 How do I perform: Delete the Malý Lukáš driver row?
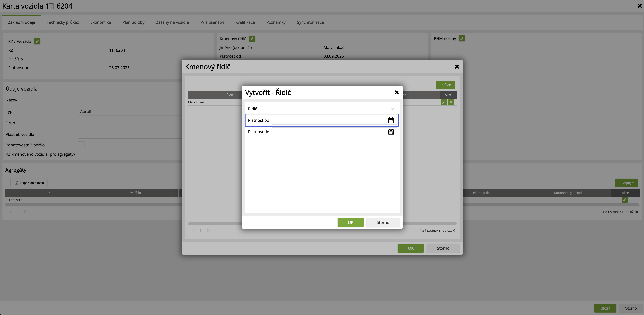451,102
